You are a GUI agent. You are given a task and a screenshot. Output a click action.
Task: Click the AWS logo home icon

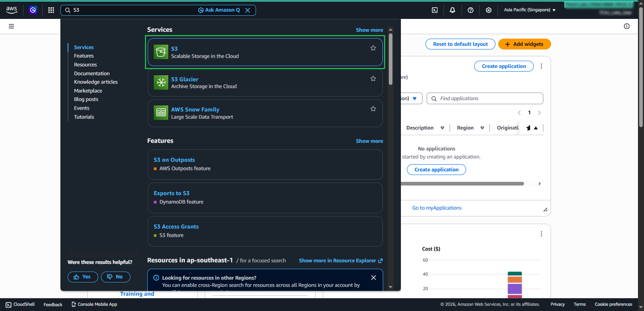pos(12,10)
